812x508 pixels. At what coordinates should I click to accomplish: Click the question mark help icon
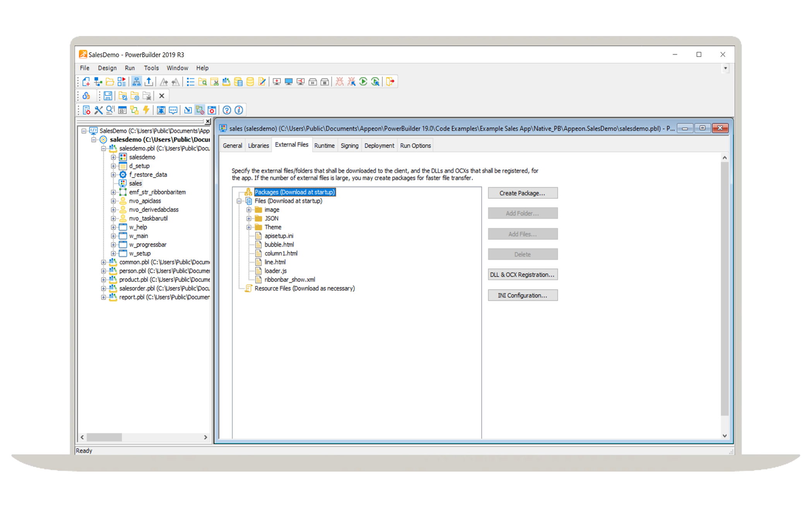[x=227, y=110]
